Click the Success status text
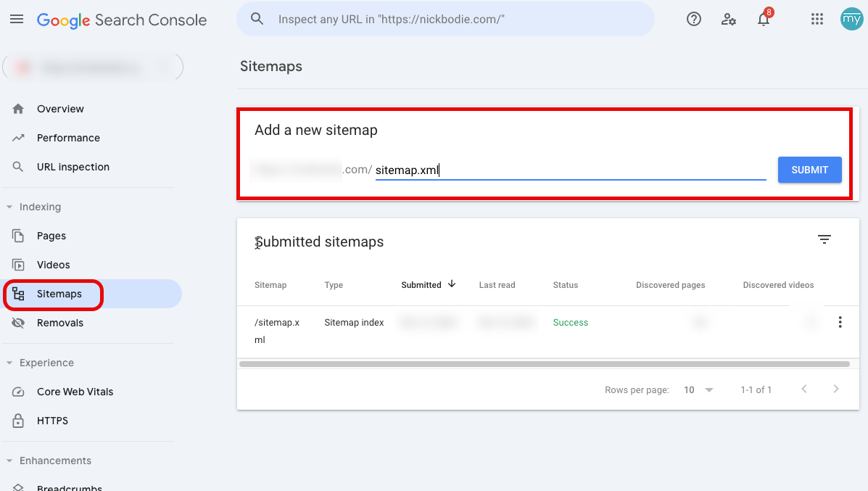 point(571,323)
